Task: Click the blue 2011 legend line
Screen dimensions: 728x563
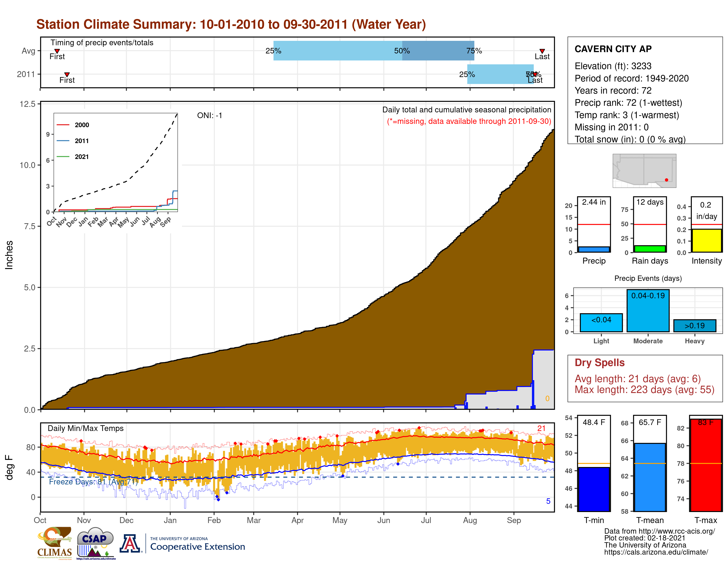Action: [63, 141]
